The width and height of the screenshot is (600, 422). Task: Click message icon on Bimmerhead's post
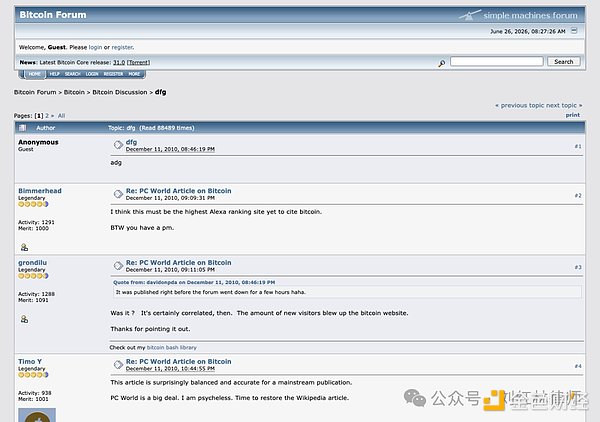click(118, 194)
